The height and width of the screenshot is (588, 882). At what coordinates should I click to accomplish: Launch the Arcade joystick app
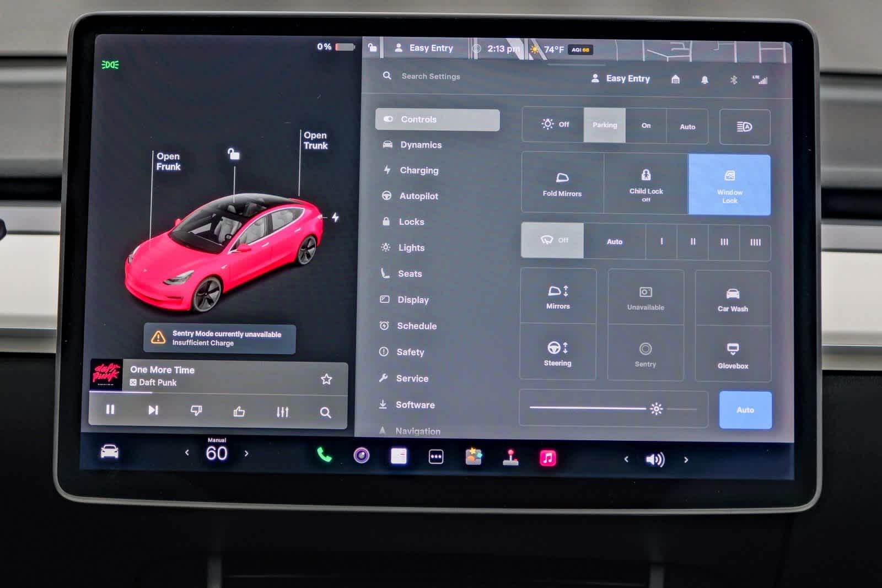tap(510, 457)
